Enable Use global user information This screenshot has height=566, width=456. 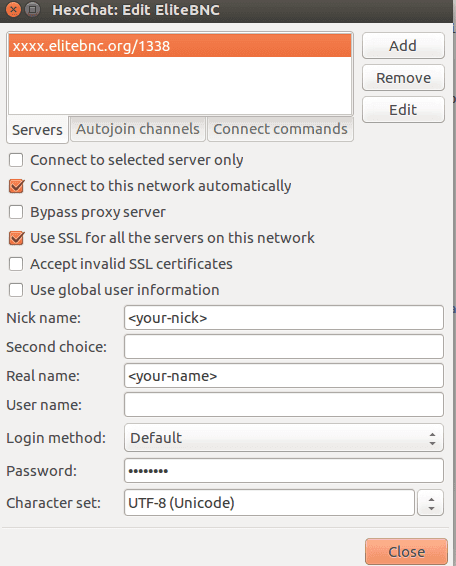(x=16, y=290)
